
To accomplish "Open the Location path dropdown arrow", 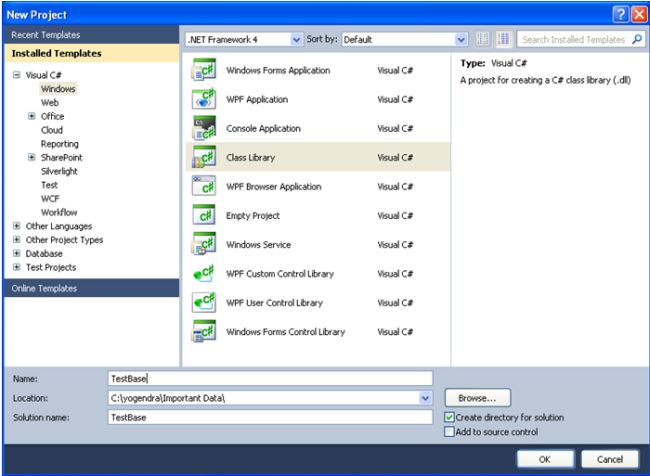I will coord(425,398).
